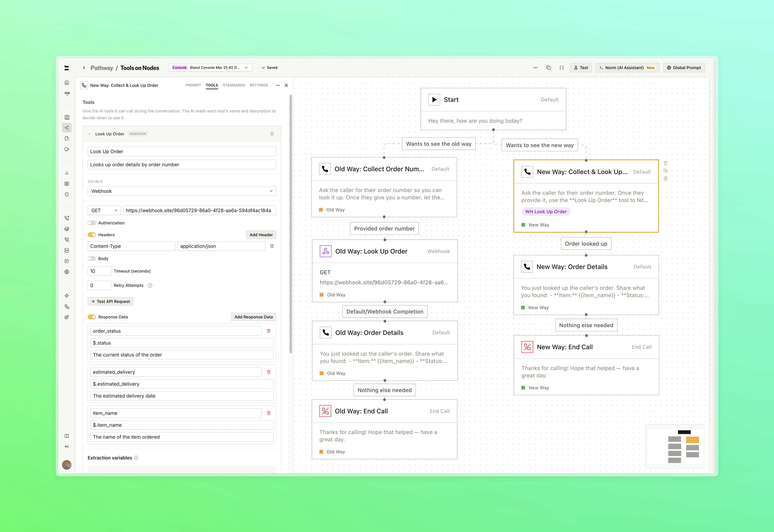Click the contact card icon in sidebar

click(67, 117)
